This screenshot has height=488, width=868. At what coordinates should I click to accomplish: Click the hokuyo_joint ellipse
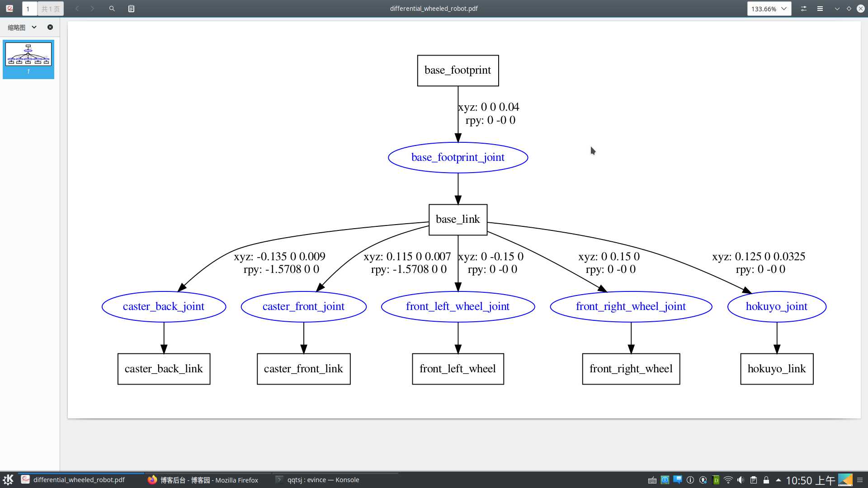(777, 306)
